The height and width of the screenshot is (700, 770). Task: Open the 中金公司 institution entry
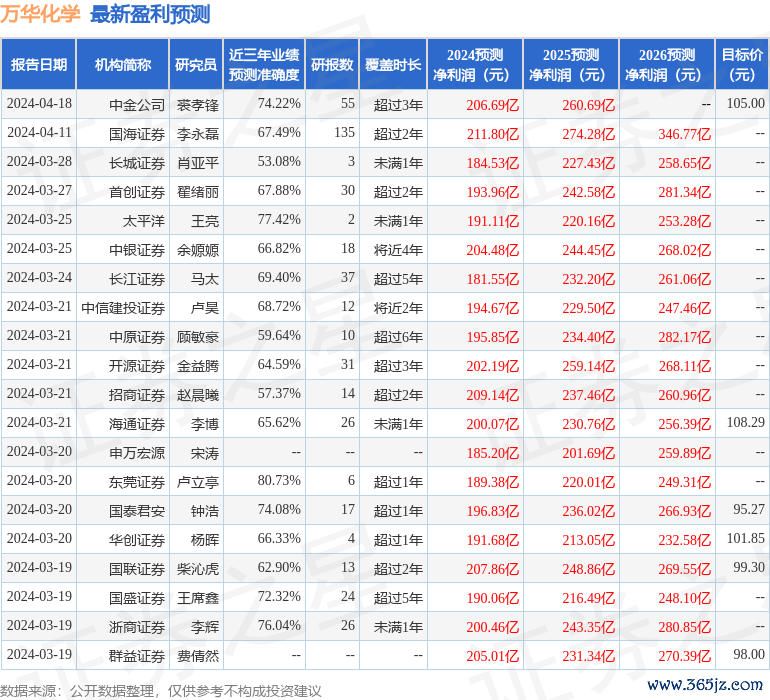(x=137, y=104)
